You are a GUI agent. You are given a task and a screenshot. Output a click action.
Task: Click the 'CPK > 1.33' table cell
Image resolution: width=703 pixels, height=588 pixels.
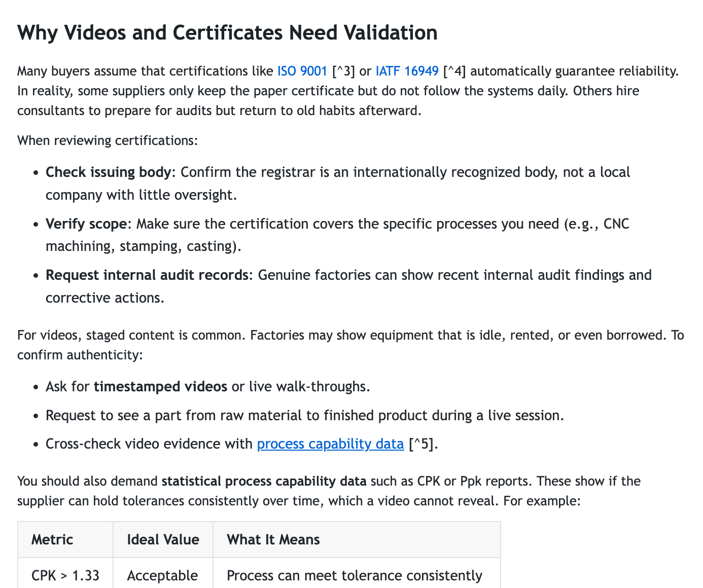(x=65, y=576)
